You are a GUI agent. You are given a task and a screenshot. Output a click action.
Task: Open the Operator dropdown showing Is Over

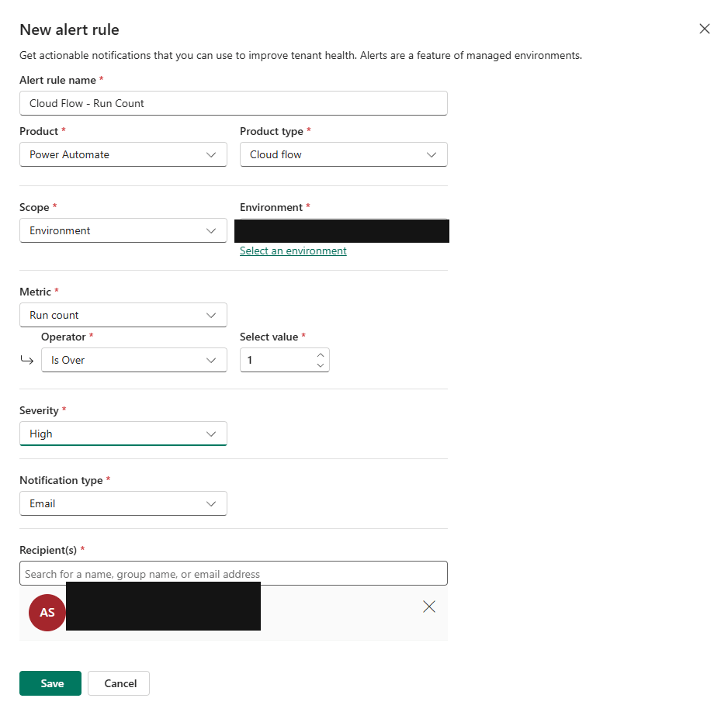[133, 360]
